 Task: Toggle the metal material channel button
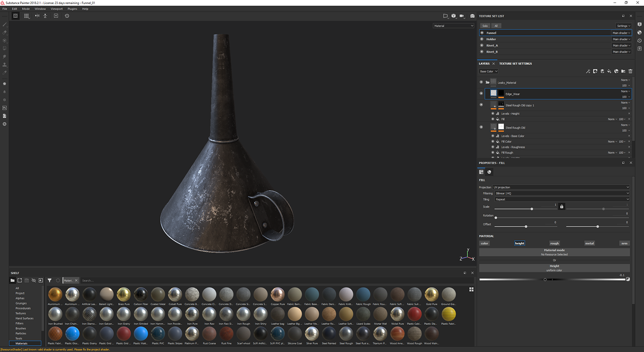point(589,243)
